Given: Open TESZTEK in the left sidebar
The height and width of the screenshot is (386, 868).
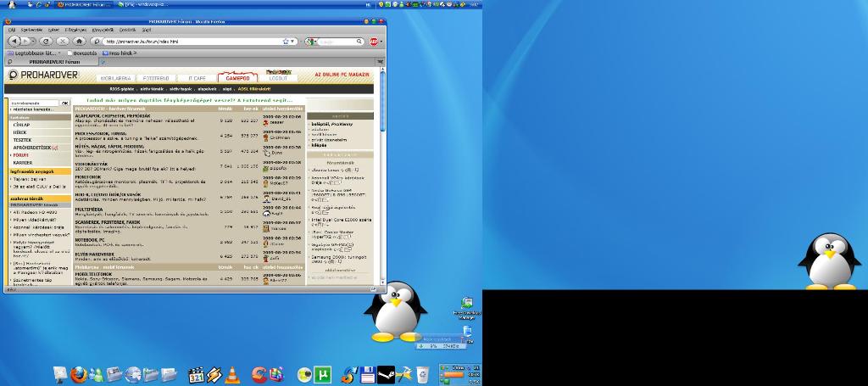Looking at the screenshot, I should [23, 140].
